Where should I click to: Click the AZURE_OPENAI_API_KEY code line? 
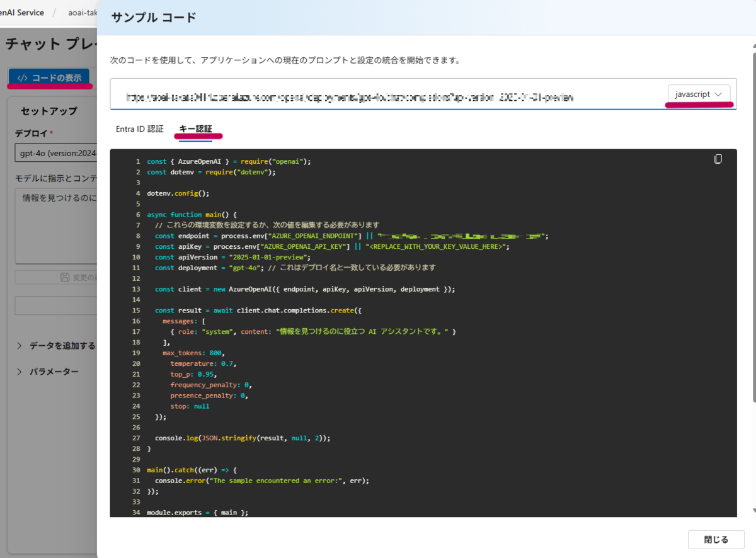click(x=332, y=247)
